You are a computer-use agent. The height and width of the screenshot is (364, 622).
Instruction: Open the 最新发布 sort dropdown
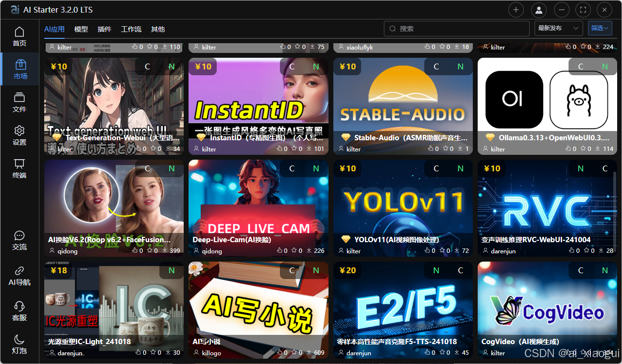(x=559, y=29)
